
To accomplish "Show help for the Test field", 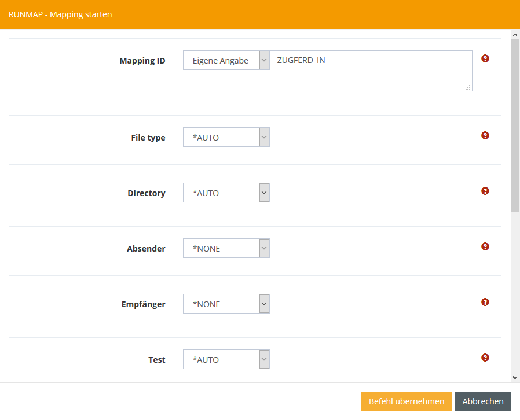I will click(485, 358).
